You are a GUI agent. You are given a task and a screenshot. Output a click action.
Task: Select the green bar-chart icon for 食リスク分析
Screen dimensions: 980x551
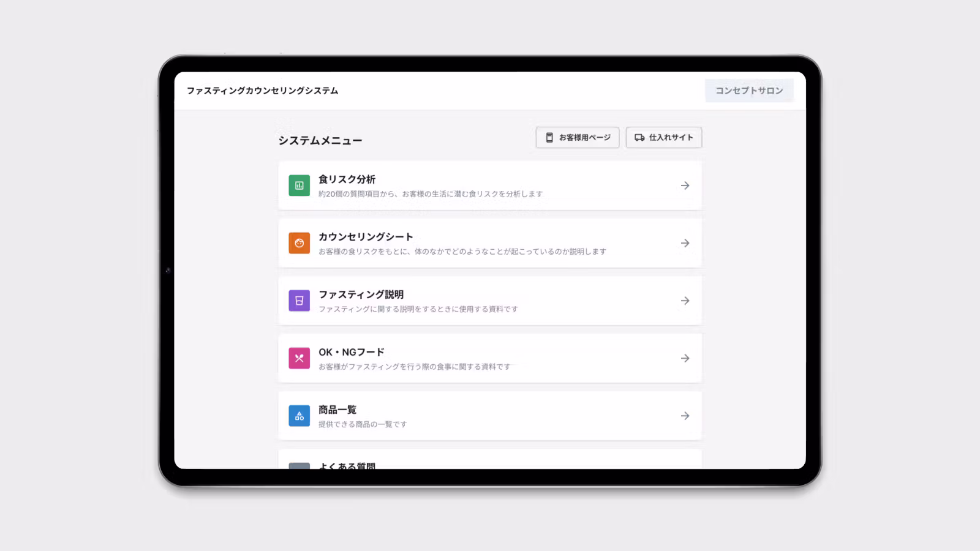pos(299,186)
